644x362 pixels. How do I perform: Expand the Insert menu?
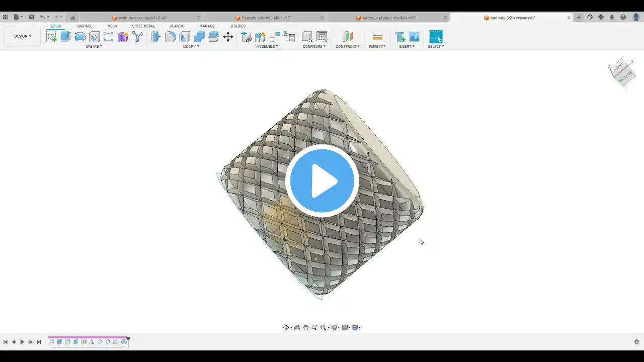pyautogui.click(x=407, y=46)
